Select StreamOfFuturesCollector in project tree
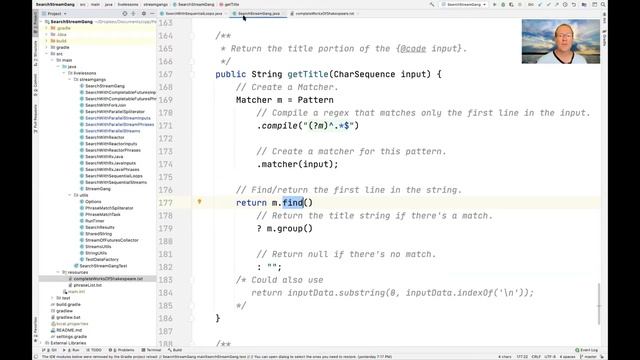Image resolution: width=640 pixels, height=360 pixels. tap(111, 240)
